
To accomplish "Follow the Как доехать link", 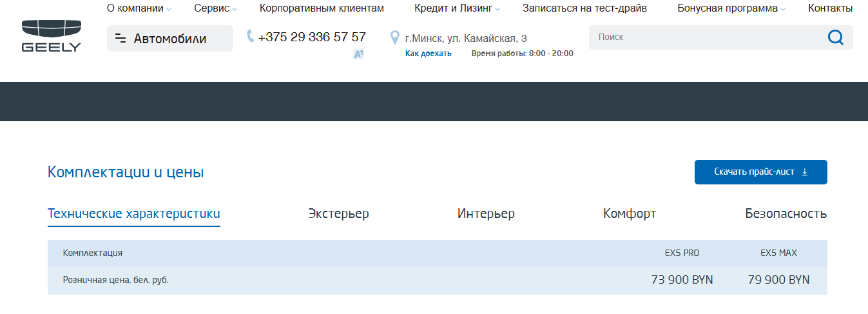I will (x=429, y=54).
